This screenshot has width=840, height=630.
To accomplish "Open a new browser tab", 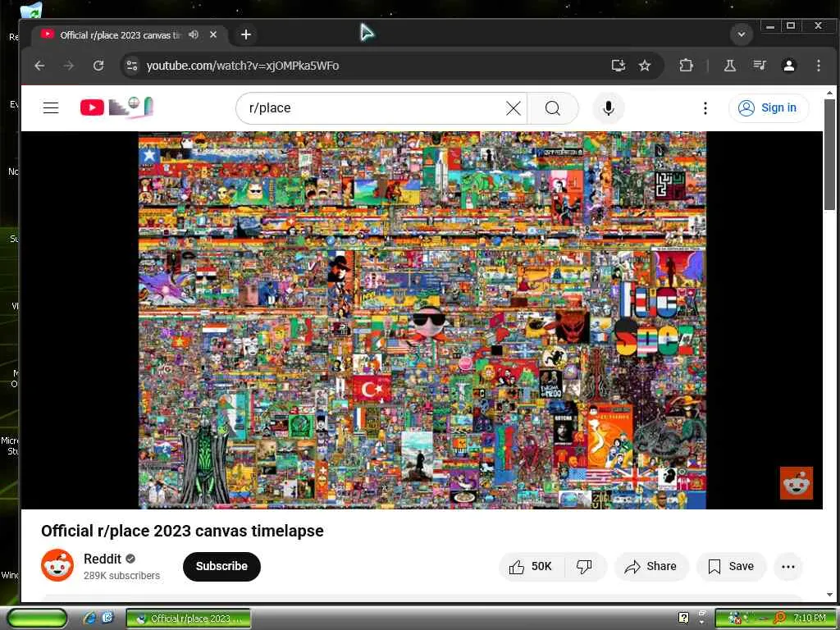I will [246, 34].
